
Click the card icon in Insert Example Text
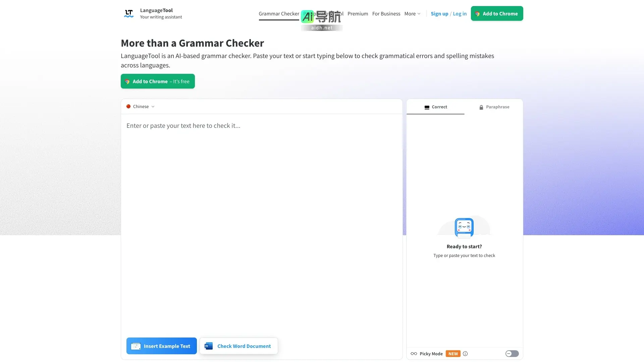136,346
